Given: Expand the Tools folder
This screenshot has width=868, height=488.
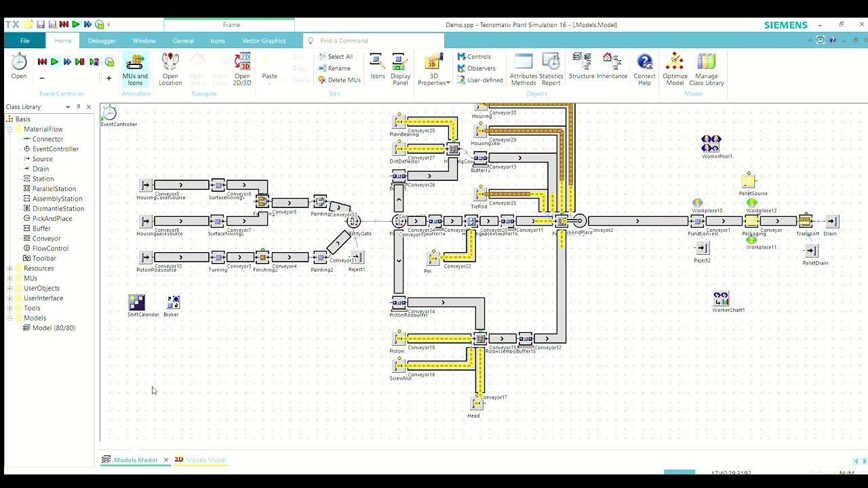Looking at the screenshot, I should click(x=9, y=308).
